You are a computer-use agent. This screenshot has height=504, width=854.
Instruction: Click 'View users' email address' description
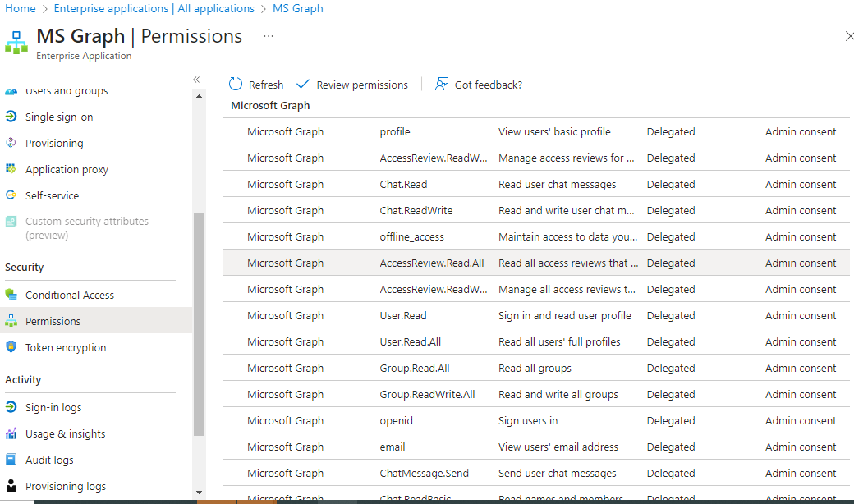coord(558,447)
